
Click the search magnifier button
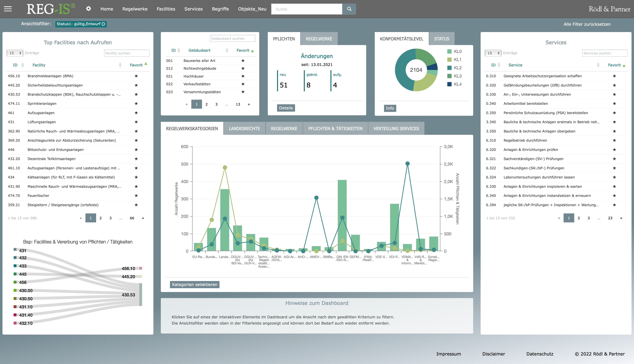pos(349,9)
